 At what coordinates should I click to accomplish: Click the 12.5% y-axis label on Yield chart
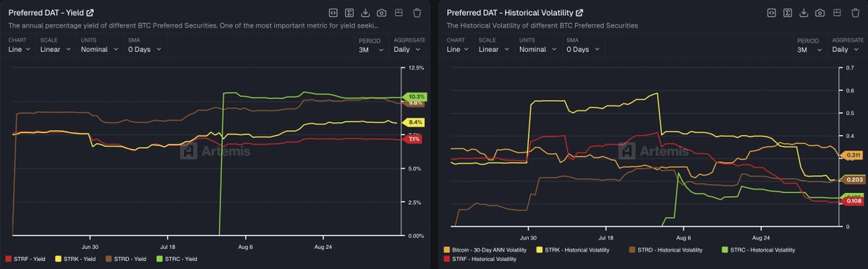click(x=416, y=68)
